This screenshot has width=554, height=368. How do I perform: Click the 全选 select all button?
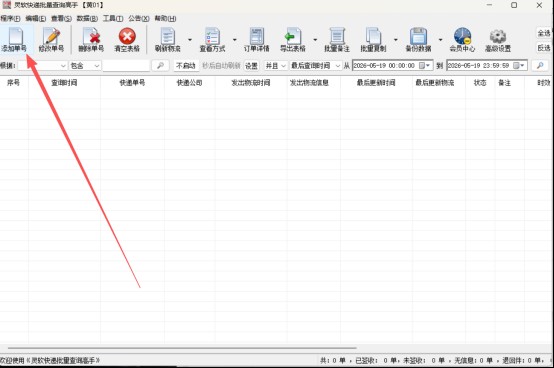[544, 33]
